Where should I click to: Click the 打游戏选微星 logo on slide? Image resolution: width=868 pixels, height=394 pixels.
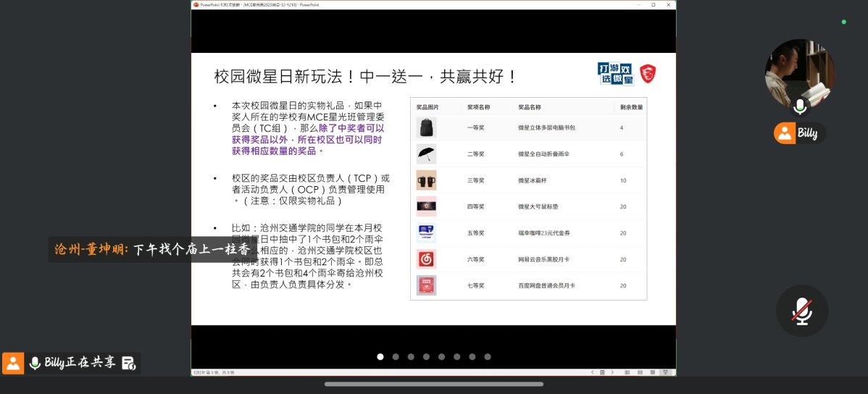[616, 74]
